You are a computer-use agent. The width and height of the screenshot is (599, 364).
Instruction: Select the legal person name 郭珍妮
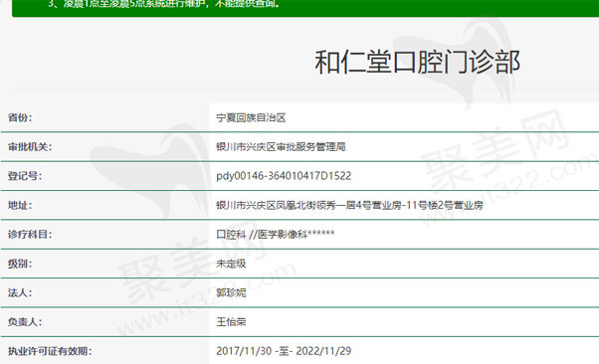[x=231, y=293]
